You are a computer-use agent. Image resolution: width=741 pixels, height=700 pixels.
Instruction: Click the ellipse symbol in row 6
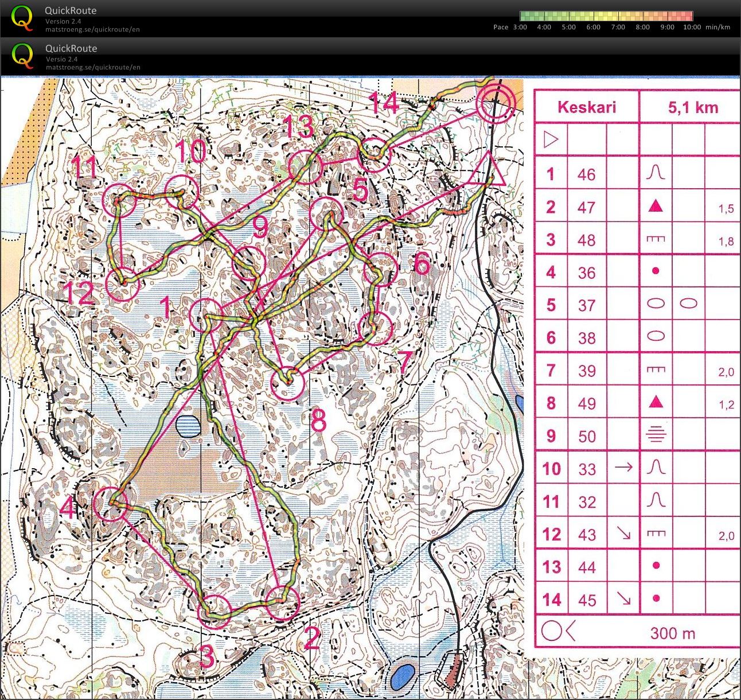656,337
